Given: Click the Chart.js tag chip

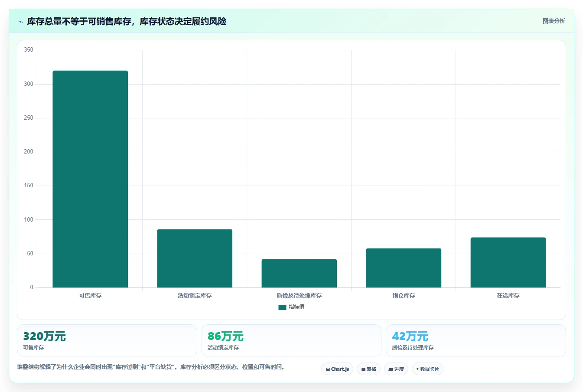Looking at the screenshot, I should tap(337, 369).
